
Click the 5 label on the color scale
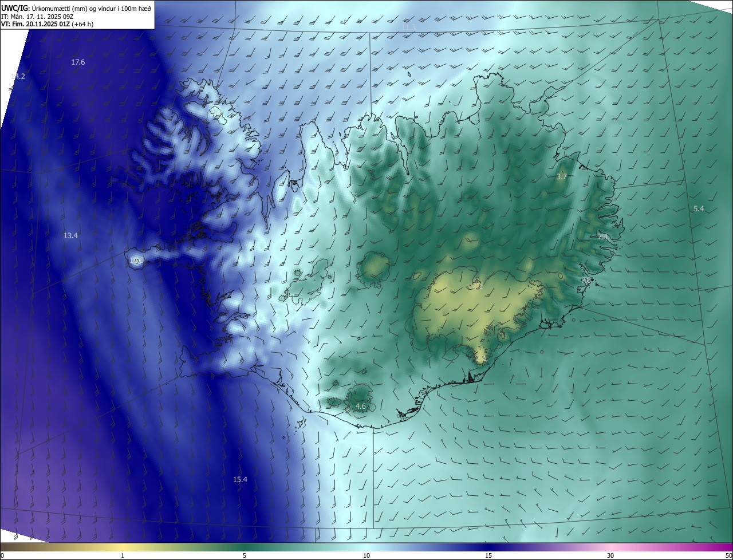coord(245,555)
